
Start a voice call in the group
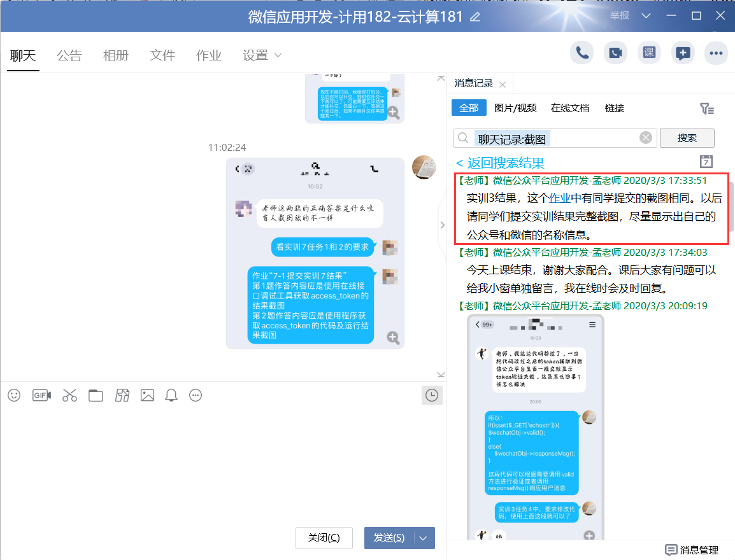point(582,53)
